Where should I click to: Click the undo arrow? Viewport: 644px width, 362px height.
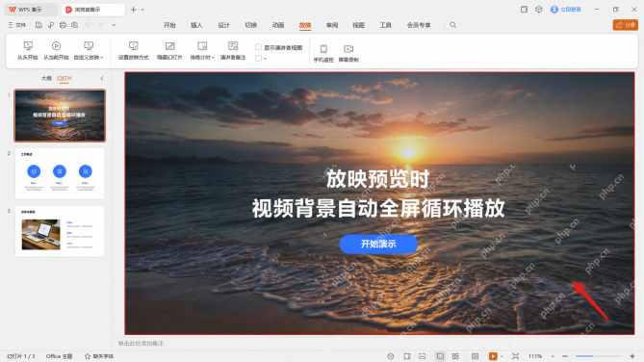point(87,25)
